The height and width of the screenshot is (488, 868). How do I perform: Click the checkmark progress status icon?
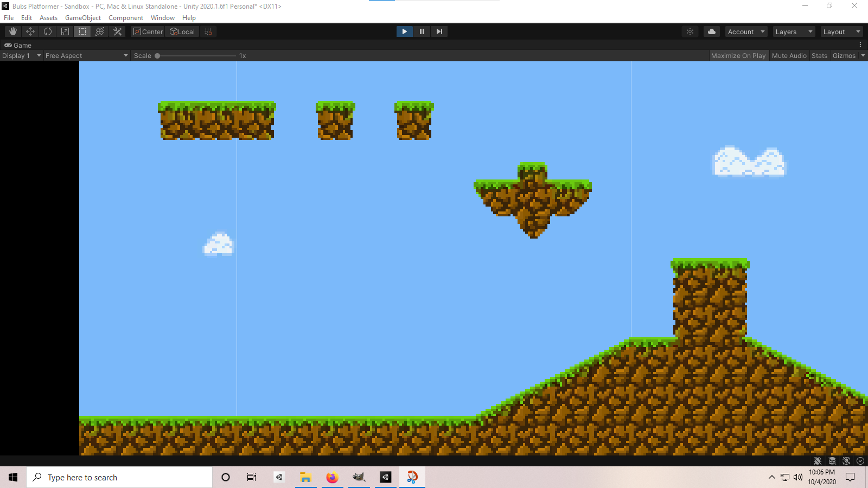click(x=860, y=461)
